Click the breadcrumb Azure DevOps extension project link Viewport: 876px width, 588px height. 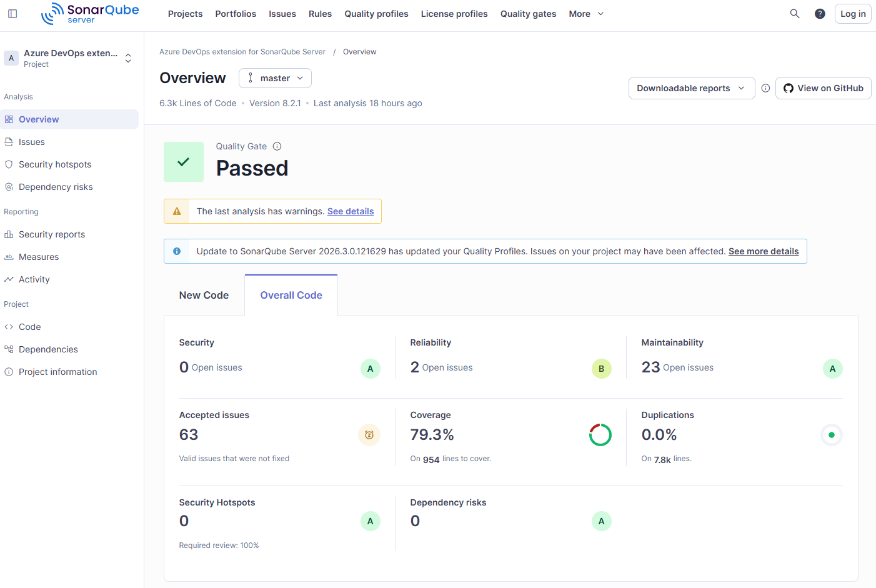coord(242,52)
